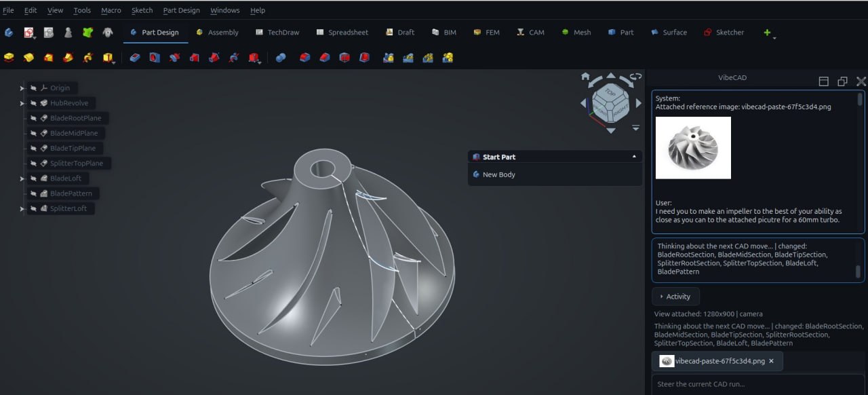Open the green plus workbench overflow menu
The height and width of the screenshot is (395, 868).
[769, 33]
